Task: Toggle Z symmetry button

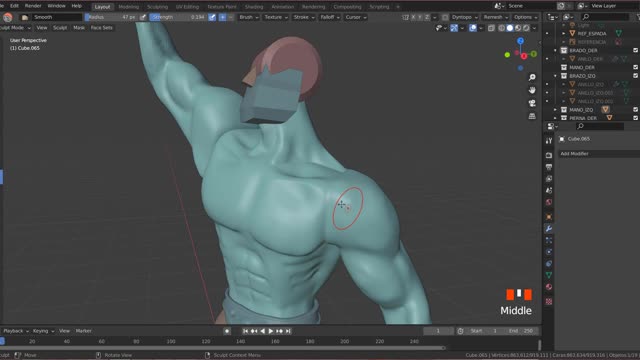Action: [x=427, y=17]
